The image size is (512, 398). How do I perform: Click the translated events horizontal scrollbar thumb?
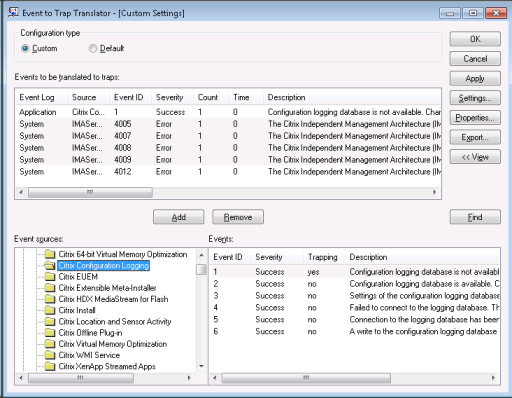point(90,192)
